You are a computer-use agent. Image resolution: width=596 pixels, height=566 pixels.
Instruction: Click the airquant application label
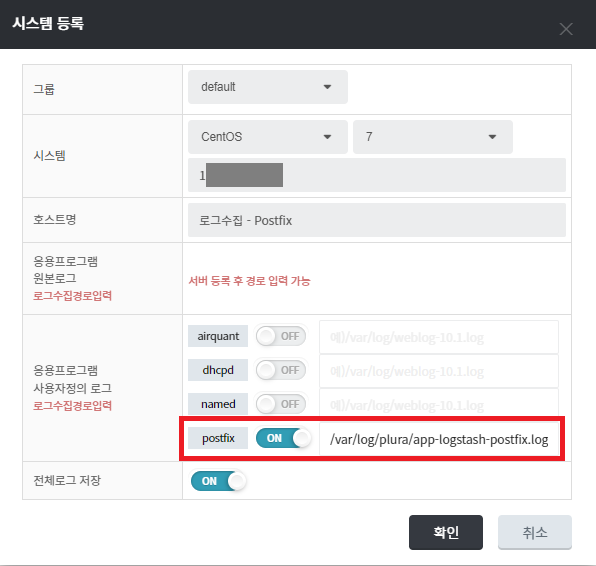(218, 336)
